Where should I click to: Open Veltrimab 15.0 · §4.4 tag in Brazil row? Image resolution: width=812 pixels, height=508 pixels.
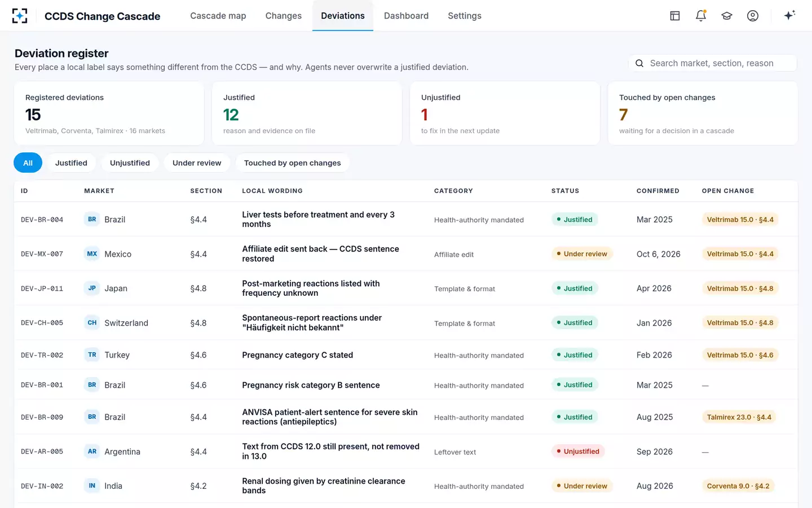coord(740,220)
